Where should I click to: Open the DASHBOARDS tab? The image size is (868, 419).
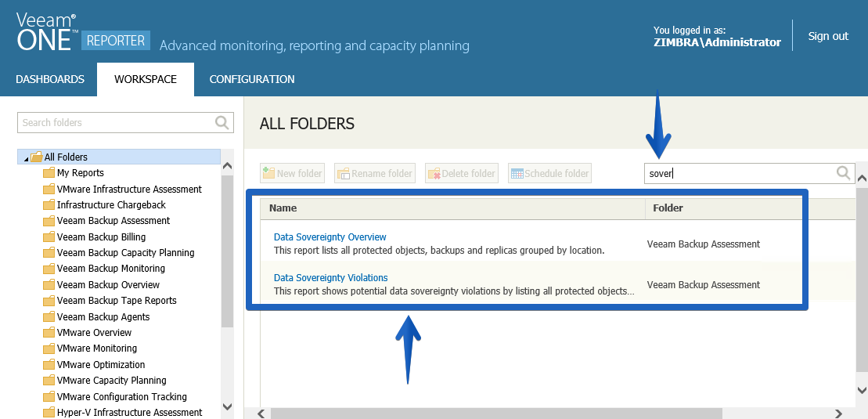click(x=50, y=79)
